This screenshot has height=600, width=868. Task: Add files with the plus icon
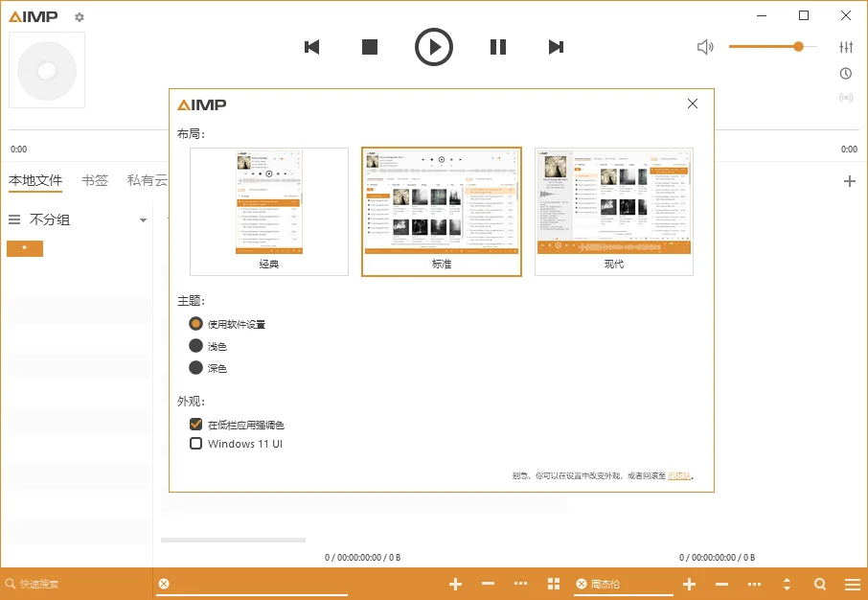[455, 584]
